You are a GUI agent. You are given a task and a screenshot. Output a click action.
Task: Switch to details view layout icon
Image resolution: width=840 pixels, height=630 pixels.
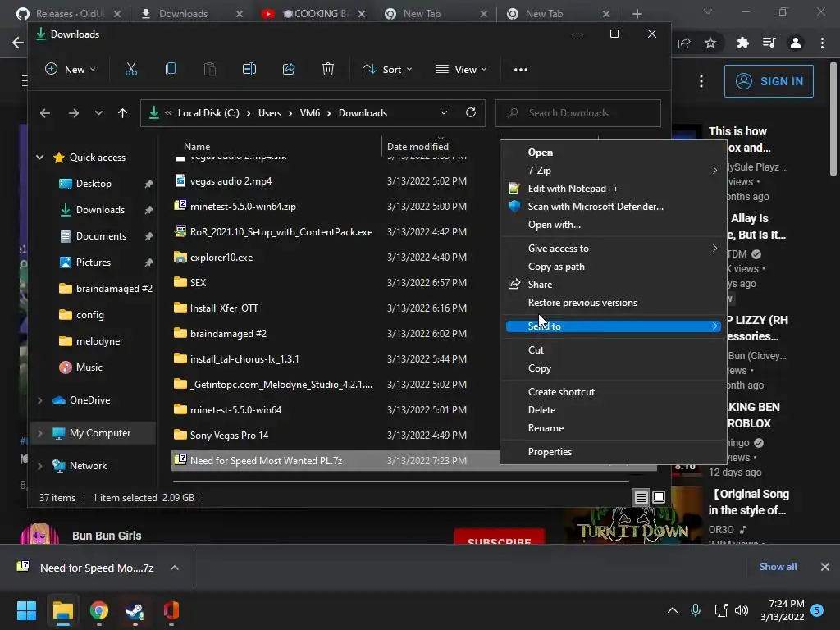click(641, 498)
